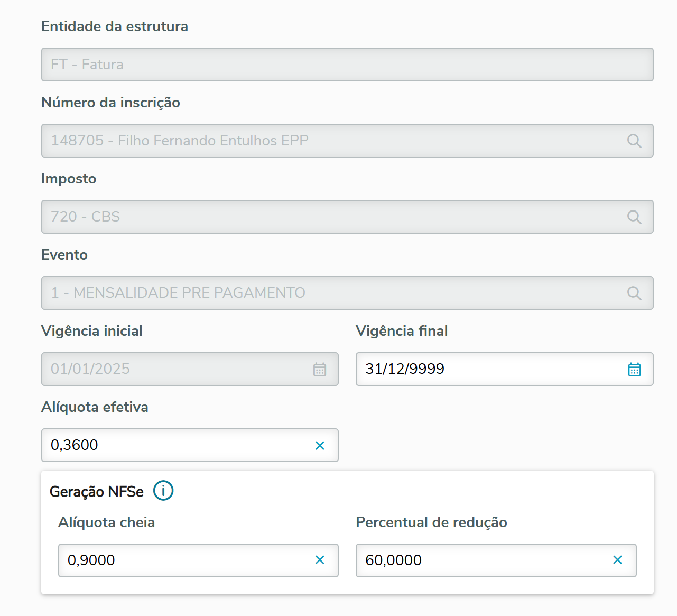Click the search icon in Número da inscrição
Image resolution: width=677 pixels, height=616 pixels.
(x=634, y=141)
